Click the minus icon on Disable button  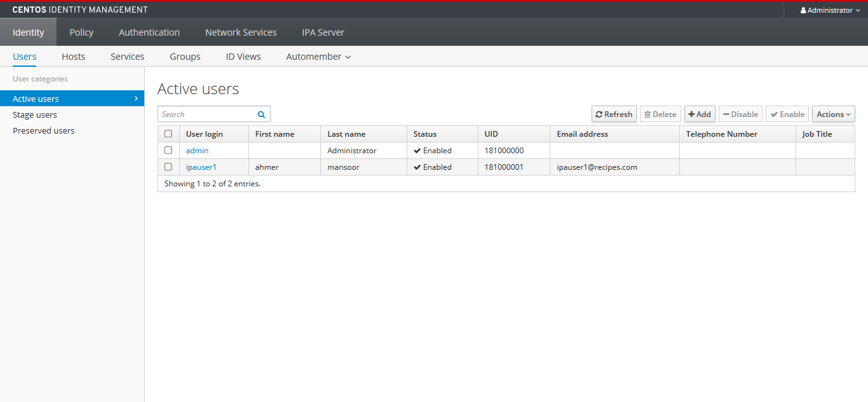pyautogui.click(x=727, y=114)
